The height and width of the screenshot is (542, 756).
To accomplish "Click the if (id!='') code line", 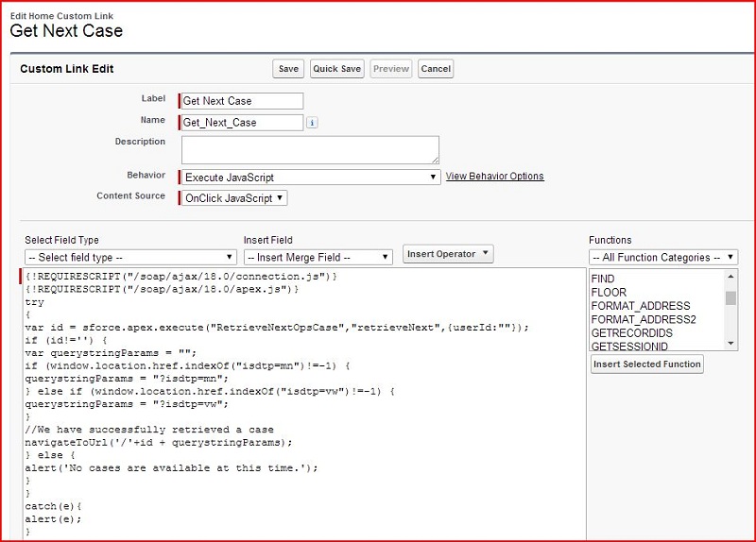I will pos(66,340).
